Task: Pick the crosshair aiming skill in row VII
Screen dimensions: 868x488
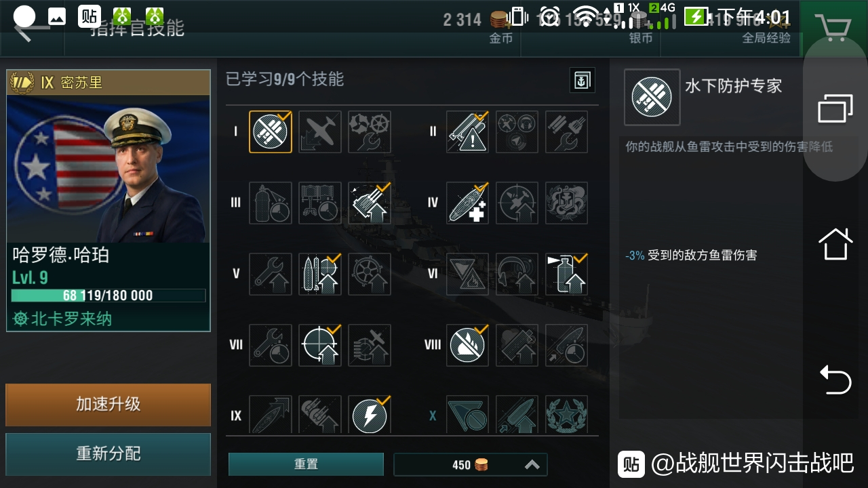Action: click(x=320, y=345)
